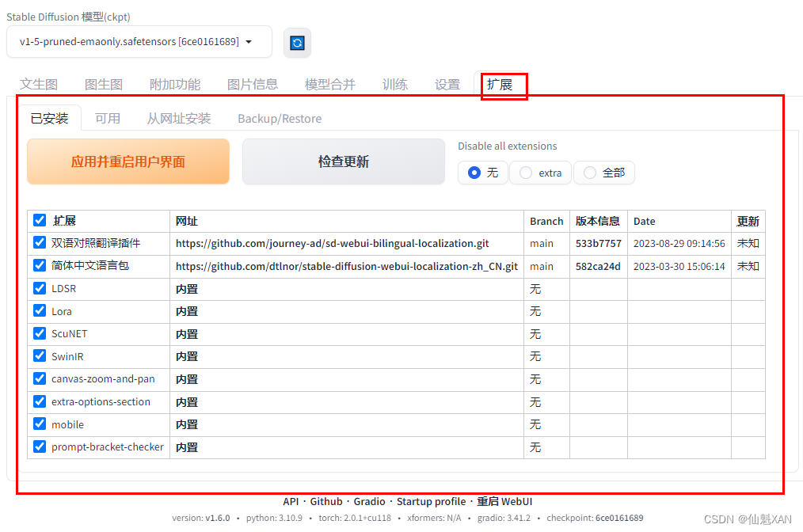Click the 重启 WebUI footer link
Screen dimensions: 803x532
click(504, 501)
